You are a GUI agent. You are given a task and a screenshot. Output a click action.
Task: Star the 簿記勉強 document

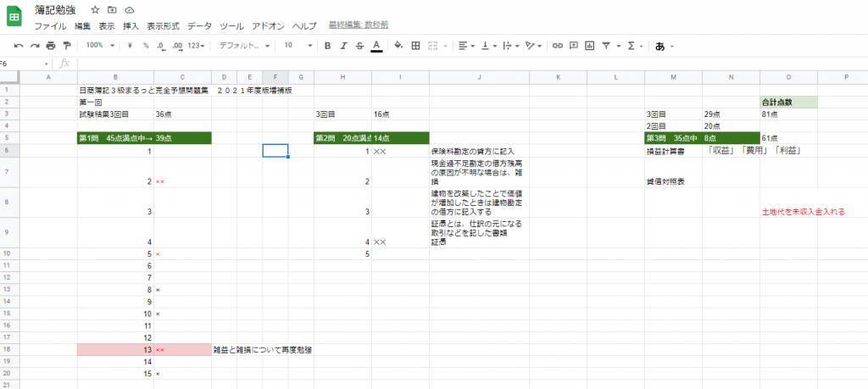95,10
